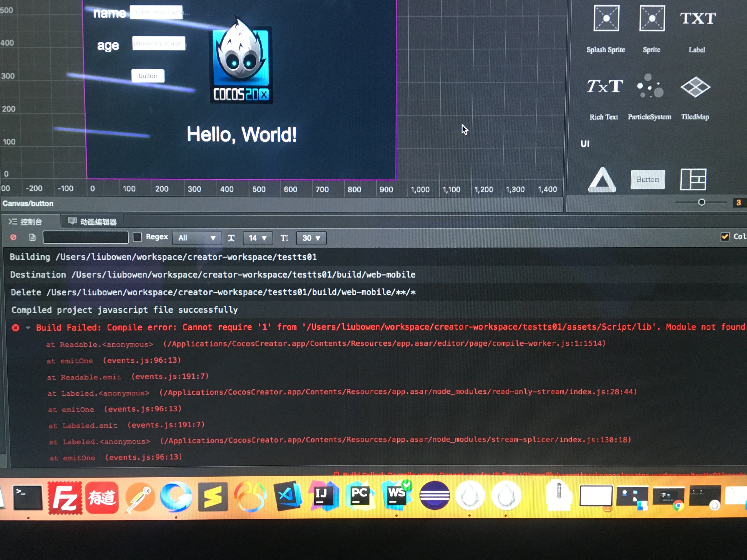Viewport: 747px width, 560px height.
Task: Switch to the 动画编辑器 tab
Action: point(92,222)
